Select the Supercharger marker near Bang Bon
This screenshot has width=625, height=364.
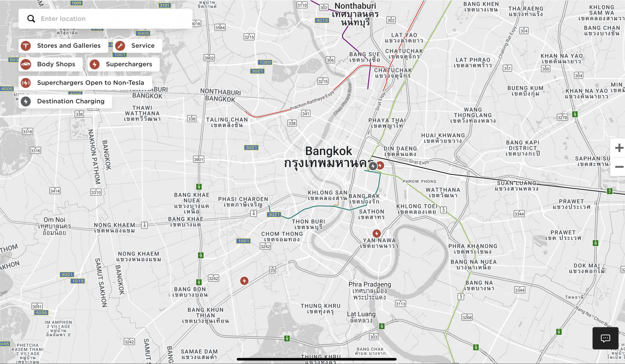244,281
